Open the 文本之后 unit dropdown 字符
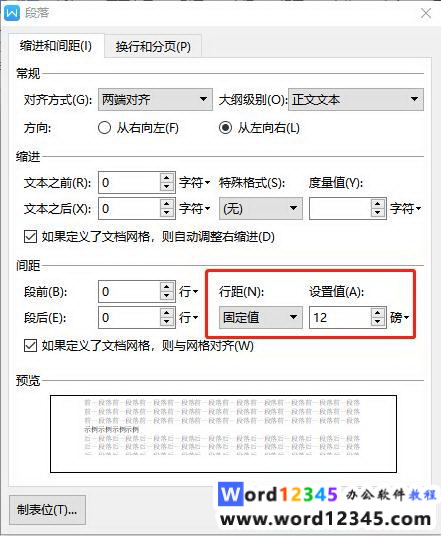This screenshot has width=441, height=536. click(194, 209)
